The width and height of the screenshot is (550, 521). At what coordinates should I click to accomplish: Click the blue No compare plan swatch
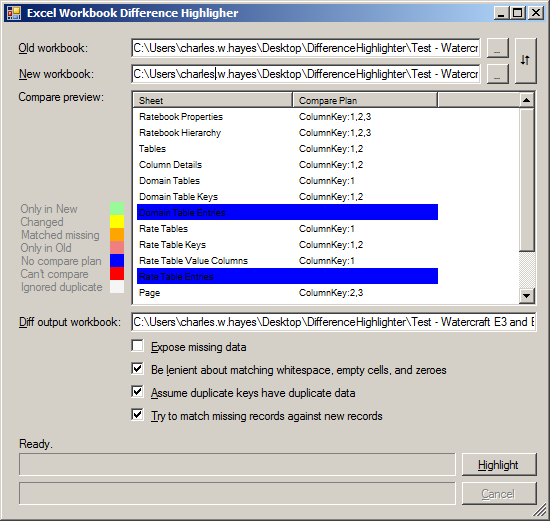[x=117, y=261]
